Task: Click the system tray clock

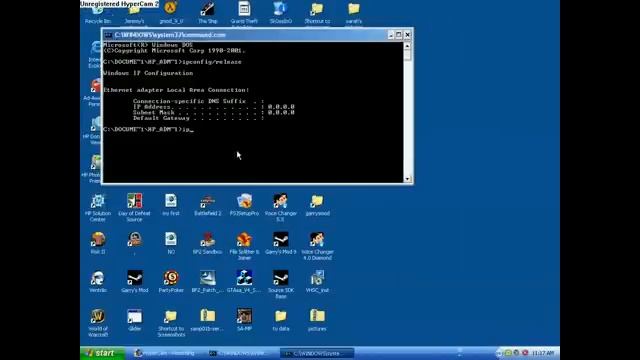Action: pyautogui.click(x=543, y=353)
